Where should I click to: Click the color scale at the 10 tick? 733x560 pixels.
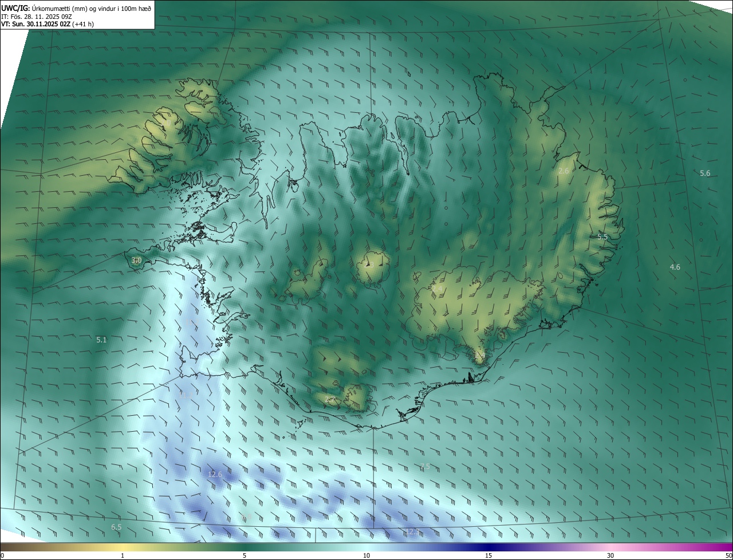[x=366, y=555]
